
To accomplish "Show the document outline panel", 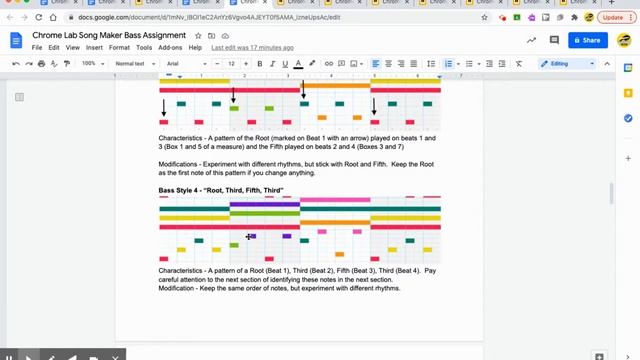I will coord(19,97).
